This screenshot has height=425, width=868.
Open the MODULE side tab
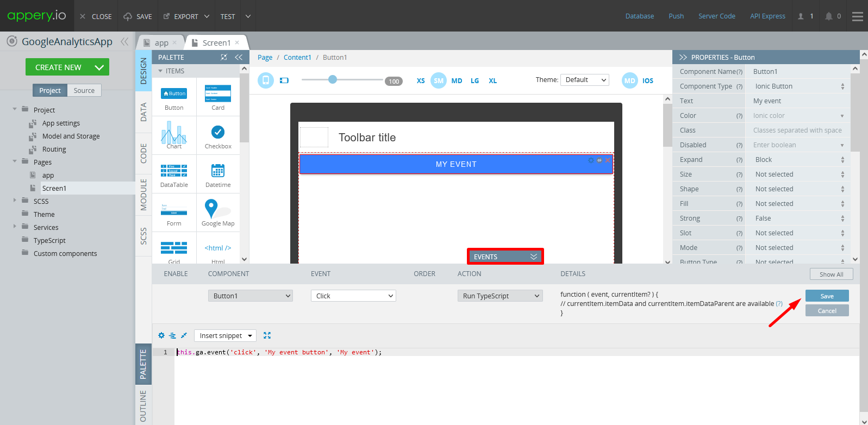point(143,195)
